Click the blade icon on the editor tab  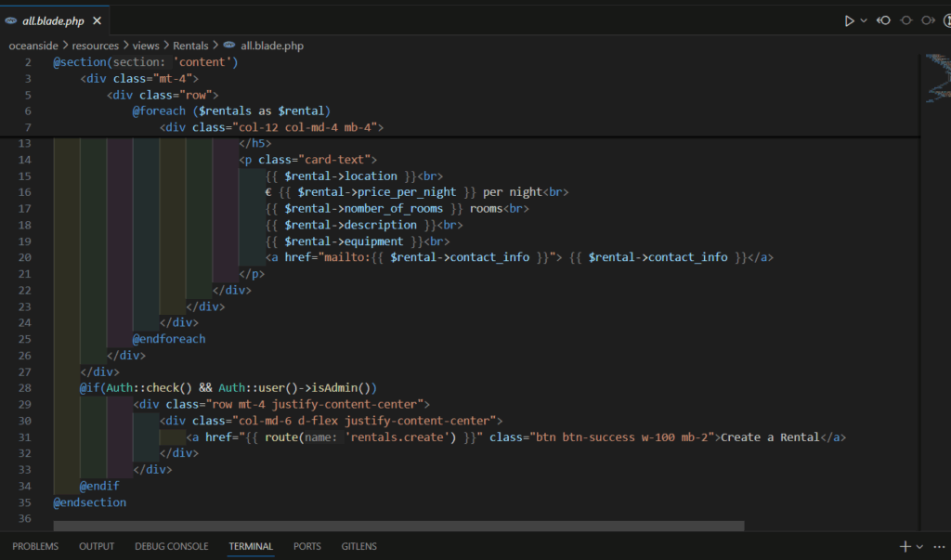[12, 19]
